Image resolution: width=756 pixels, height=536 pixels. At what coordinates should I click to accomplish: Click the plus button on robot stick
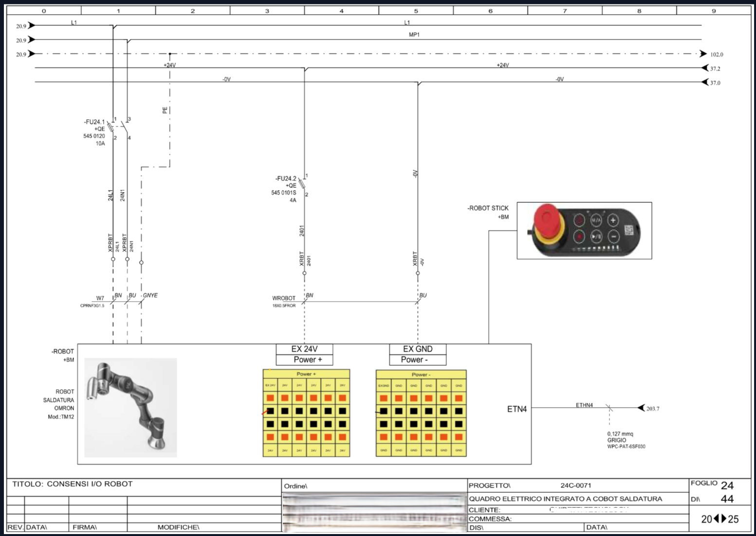[x=613, y=220]
